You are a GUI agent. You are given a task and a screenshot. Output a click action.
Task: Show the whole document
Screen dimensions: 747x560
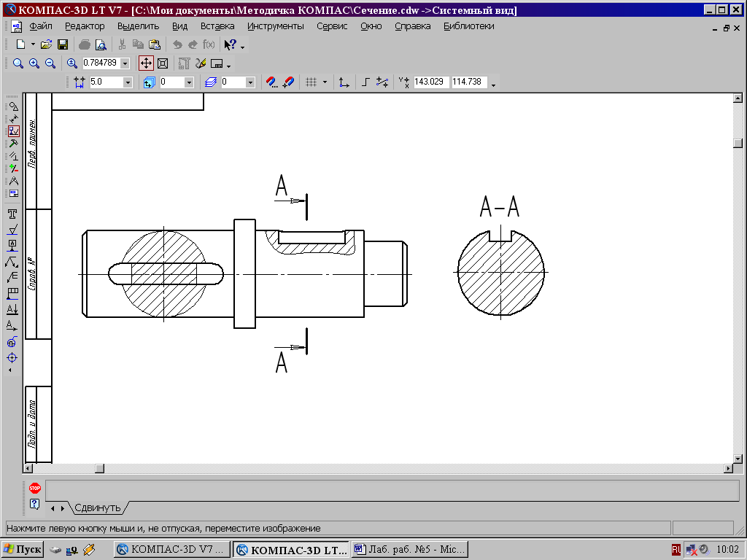(163, 63)
